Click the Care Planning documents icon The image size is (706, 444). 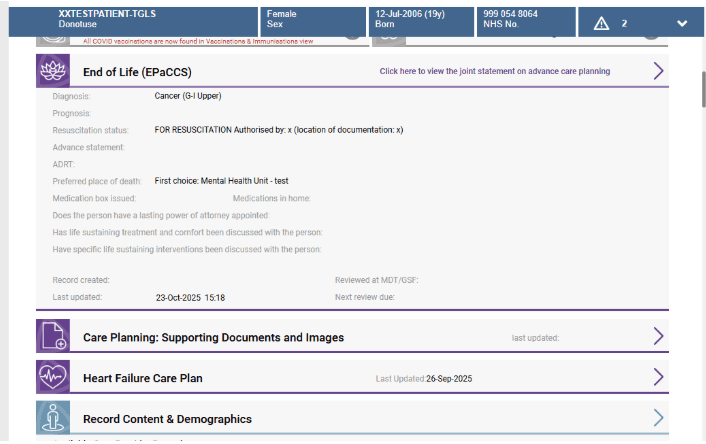tap(53, 336)
